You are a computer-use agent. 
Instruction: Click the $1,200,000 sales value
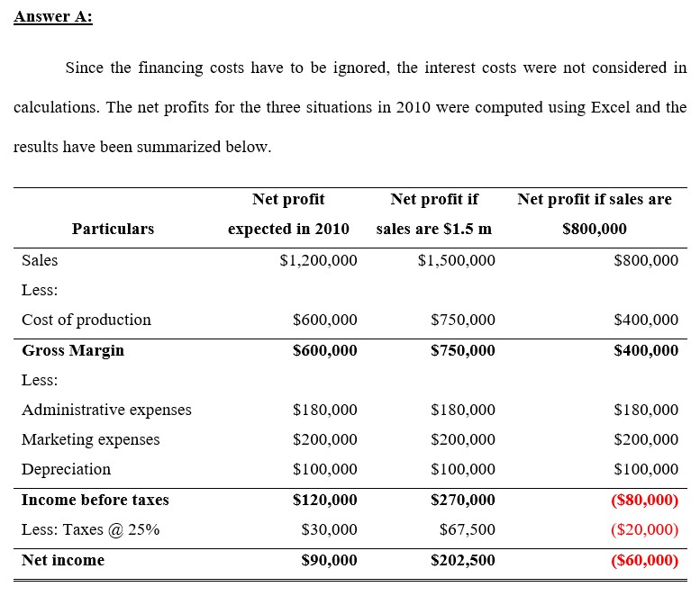(x=318, y=260)
